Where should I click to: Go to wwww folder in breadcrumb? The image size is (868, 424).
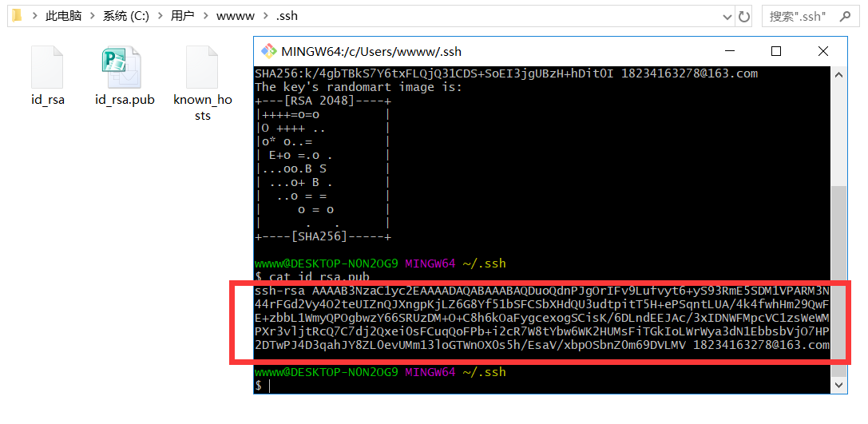point(236,16)
